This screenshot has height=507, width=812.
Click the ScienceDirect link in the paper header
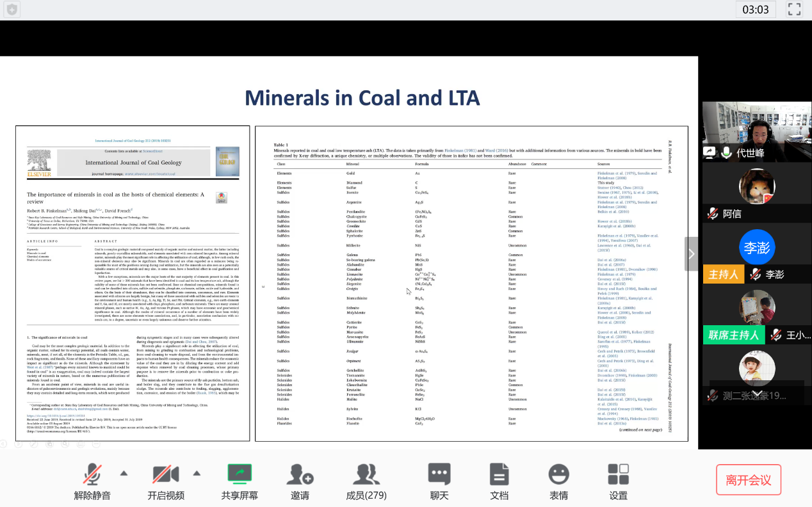coord(152,151)
